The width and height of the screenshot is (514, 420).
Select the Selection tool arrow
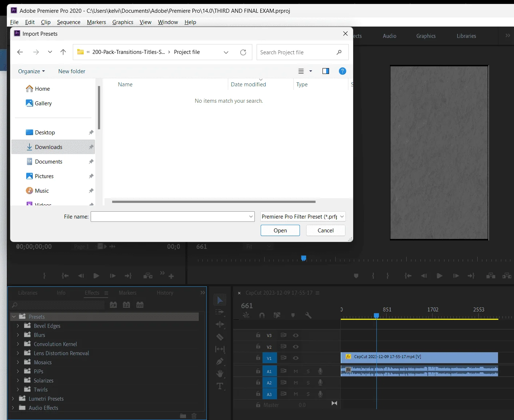pos(220,300)
